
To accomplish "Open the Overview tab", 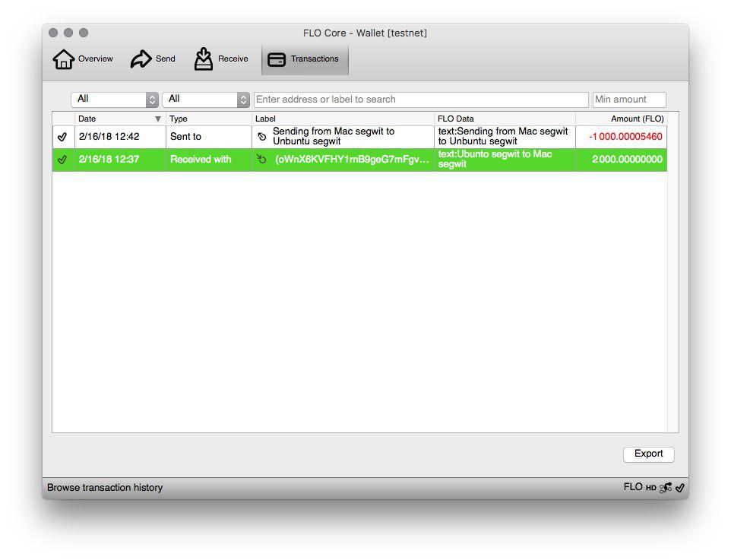I will click(83, 59).
